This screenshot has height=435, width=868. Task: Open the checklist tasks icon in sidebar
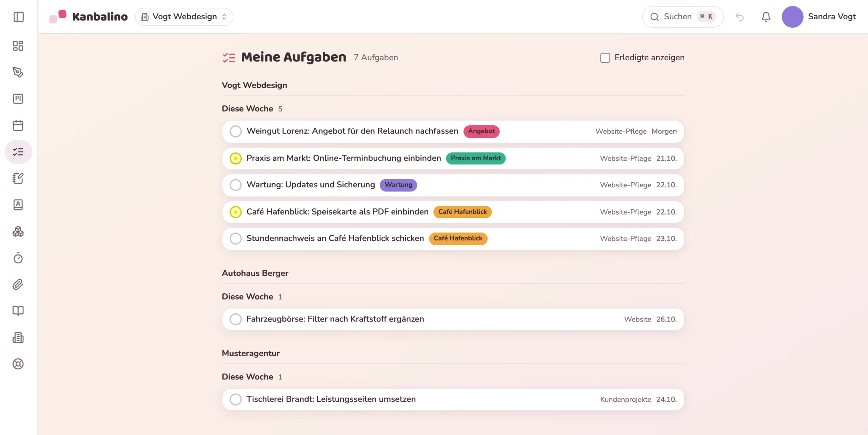(x=18, y=152)
